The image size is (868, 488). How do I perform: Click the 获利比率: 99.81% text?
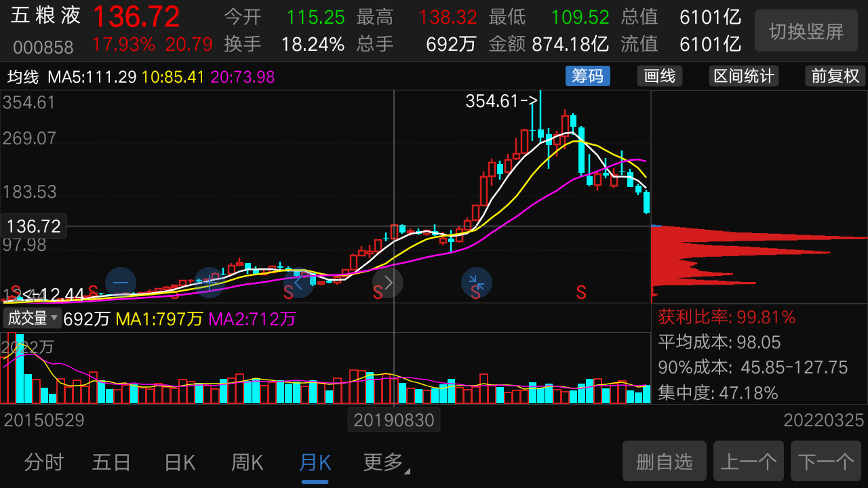tap(727, 317)
